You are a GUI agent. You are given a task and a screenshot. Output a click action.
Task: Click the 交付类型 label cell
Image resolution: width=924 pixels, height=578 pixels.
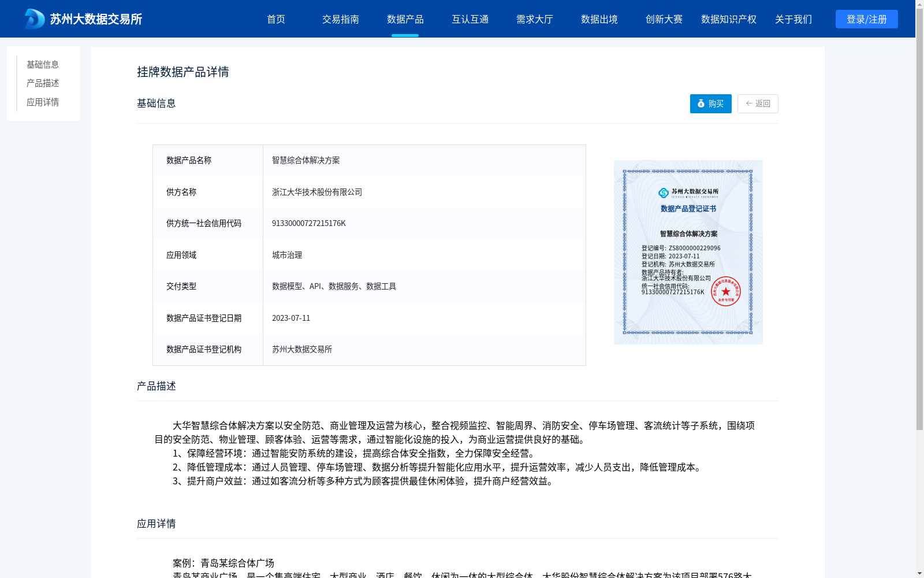pos(208,287)
